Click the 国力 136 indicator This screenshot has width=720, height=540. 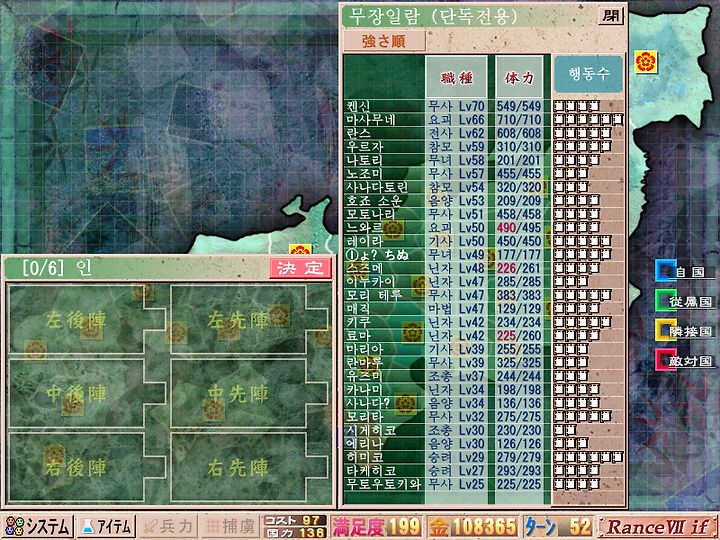coord(294,532)
